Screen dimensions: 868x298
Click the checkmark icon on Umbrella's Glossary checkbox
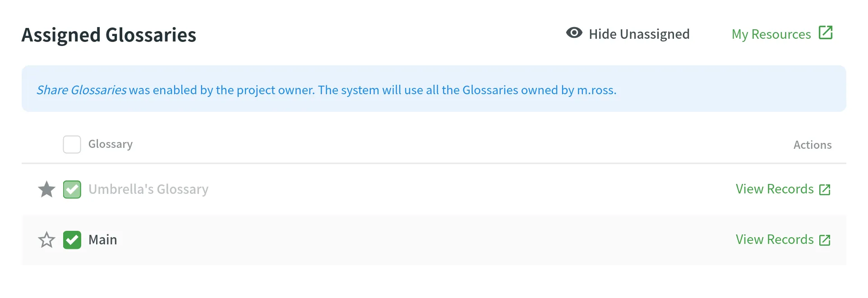coord(72,189)
